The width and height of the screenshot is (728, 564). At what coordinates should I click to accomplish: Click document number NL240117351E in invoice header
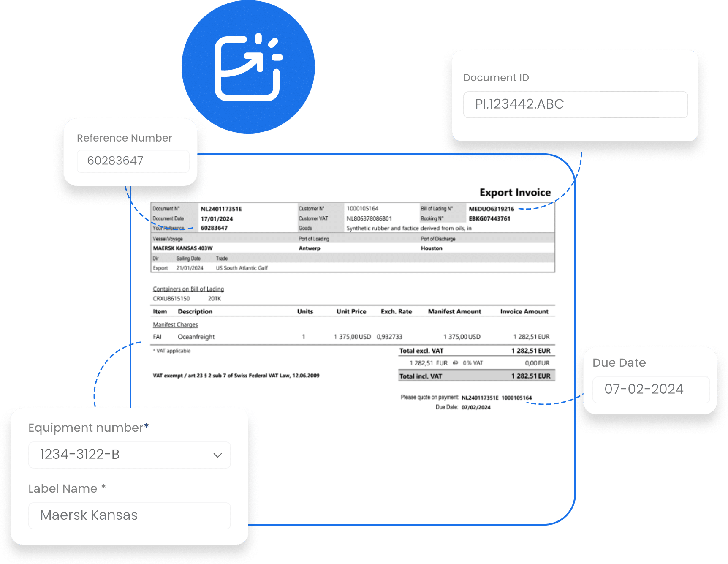[221, 209]
